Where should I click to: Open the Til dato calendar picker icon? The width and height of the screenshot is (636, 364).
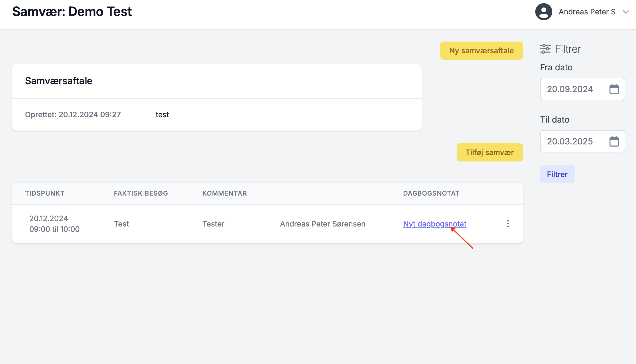coord(614,141)
